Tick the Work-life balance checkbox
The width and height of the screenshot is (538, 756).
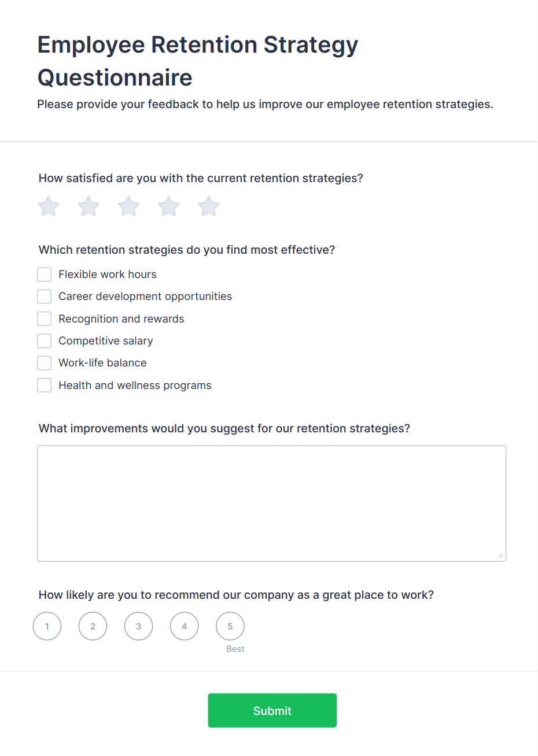pos(44,363)
